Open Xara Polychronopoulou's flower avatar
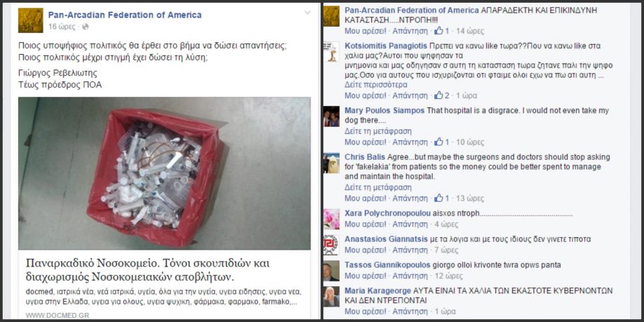 coord(331,219)
